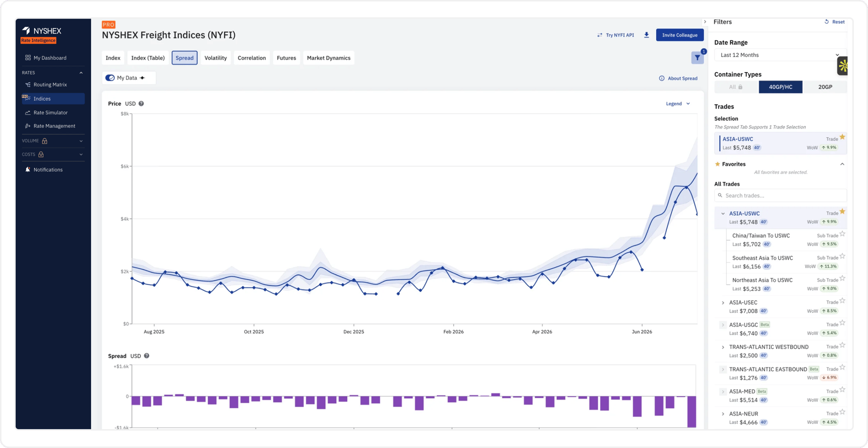868x448 pixels.
Task: Expand the TRANS-ATLANTIC WESTBOUND trade row
Action: pos(723,347)
